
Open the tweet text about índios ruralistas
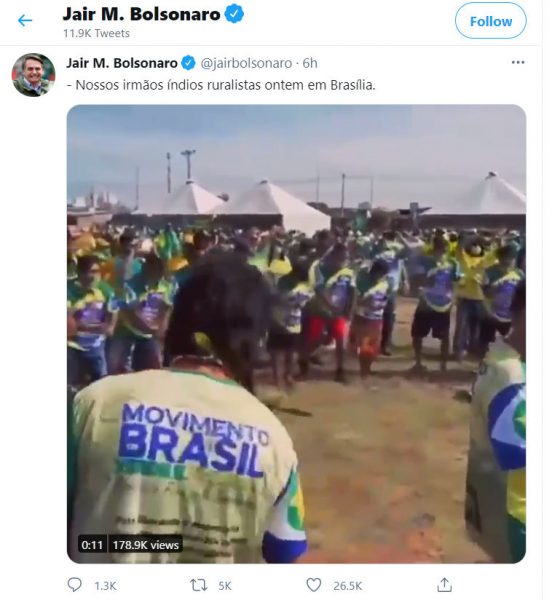[x=221, y=85]
